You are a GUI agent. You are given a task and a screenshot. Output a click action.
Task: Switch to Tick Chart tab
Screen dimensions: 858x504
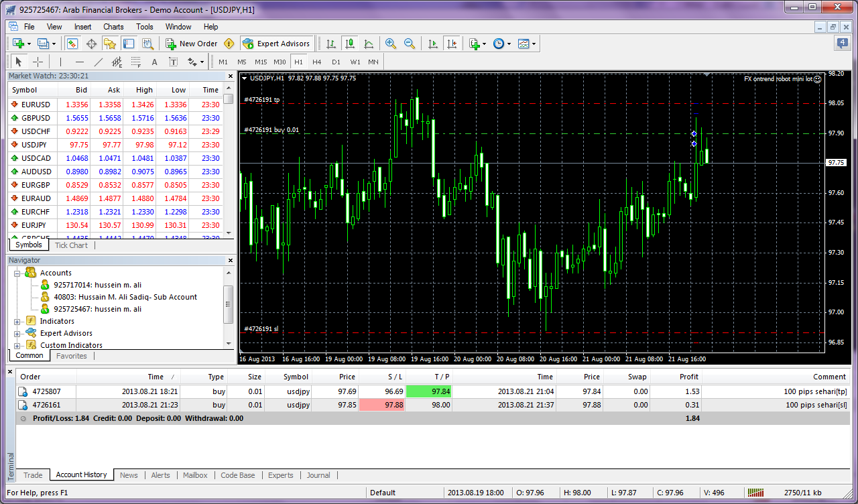[x=71, y=245]
